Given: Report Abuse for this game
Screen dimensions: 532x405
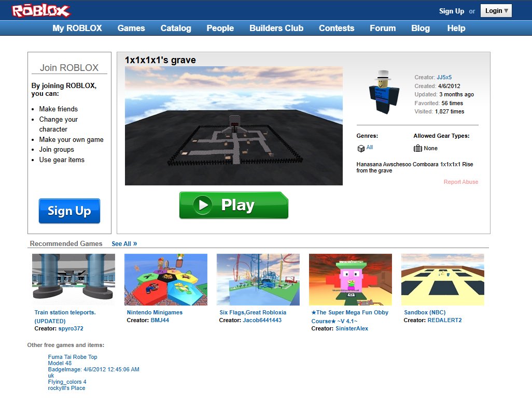Looking at the screenshot, I should coord(461,182).
